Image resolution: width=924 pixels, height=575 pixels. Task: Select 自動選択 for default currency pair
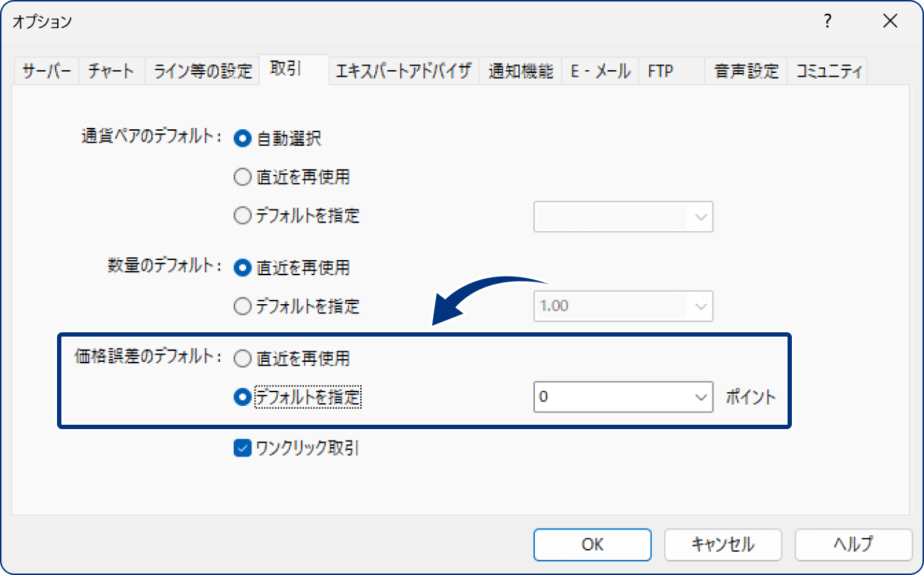pos(243,139)
